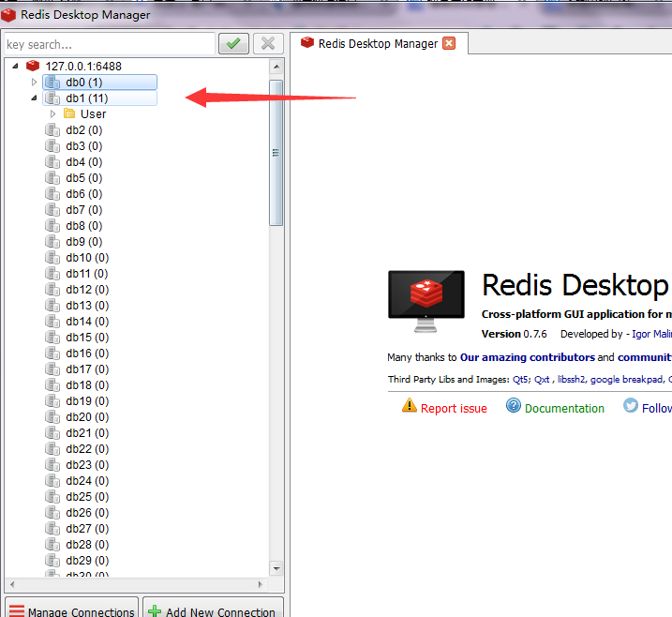
Task: Select the text 'db19 (0)'
Action: point(87,401)
